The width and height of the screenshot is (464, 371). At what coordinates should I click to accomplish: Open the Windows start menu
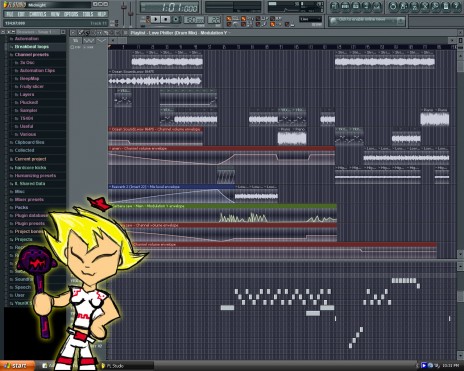click(x=17, y=366)
